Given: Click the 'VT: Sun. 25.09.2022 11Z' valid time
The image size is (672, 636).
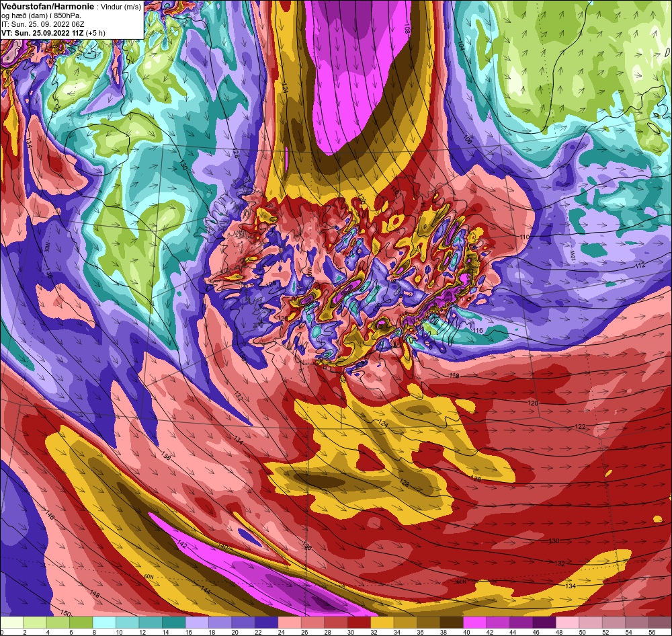Looking at the screenshot, I should click(42, 32).
